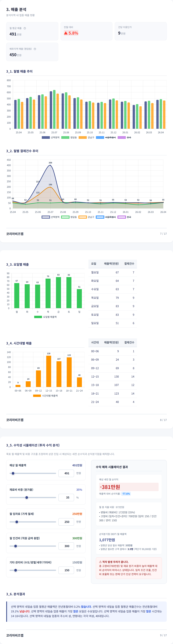Screen dimensions: 173x644
Task: Adjust the 예상 월 매출액 slider
Action: (33, 473)
